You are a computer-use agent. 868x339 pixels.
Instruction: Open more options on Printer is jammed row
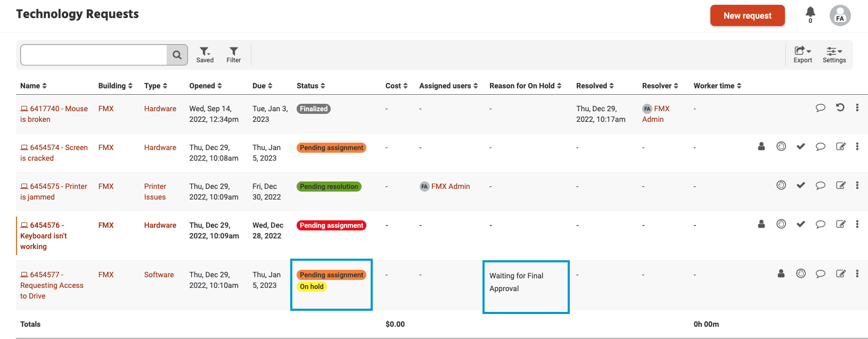(x=857, y=185)
